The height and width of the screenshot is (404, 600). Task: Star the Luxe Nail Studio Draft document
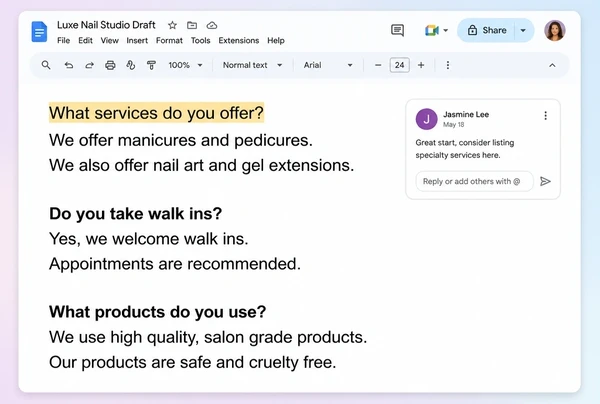click(173, 25)
